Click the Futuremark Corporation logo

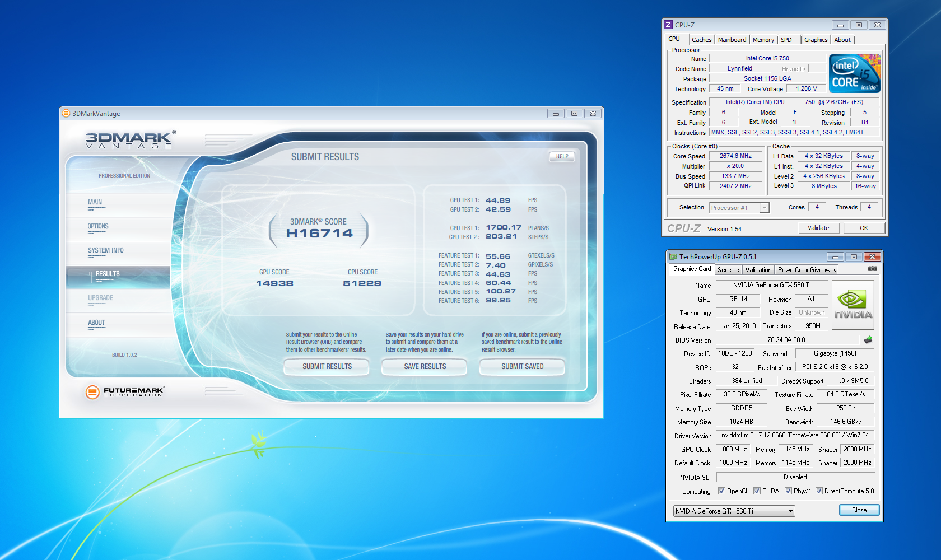point(125,392)
